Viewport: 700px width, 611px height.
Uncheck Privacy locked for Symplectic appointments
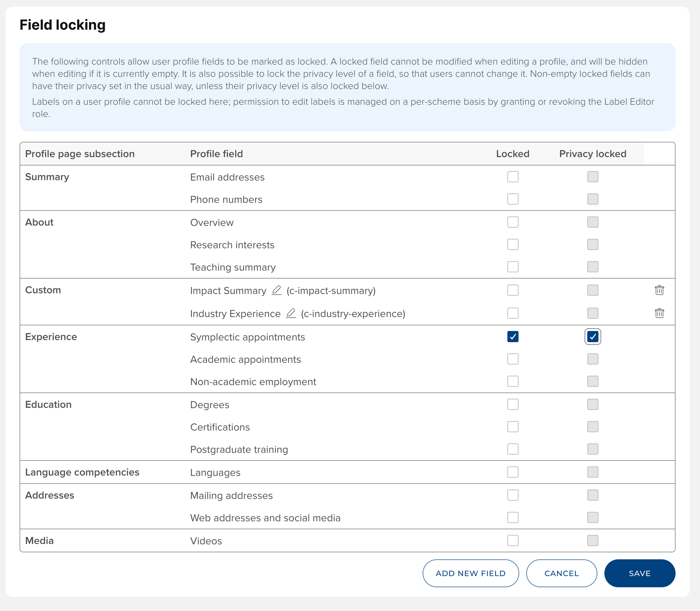point(593,337)
